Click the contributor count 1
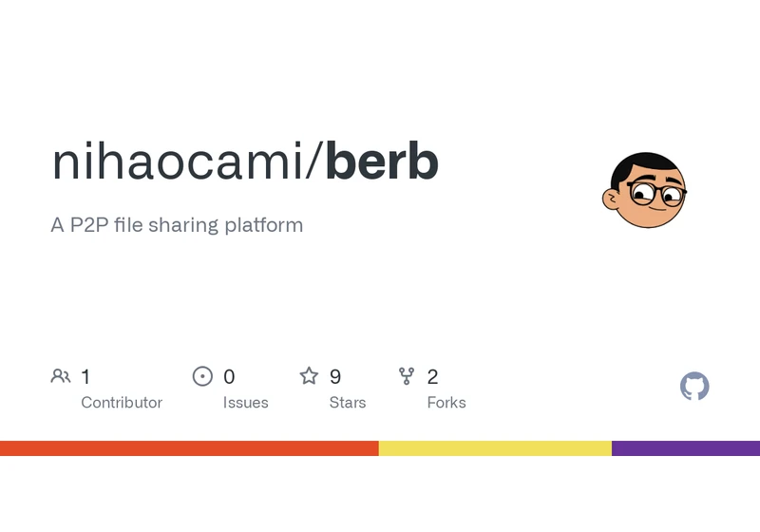This screenshot has height=532, width=760. click(85, 377)
